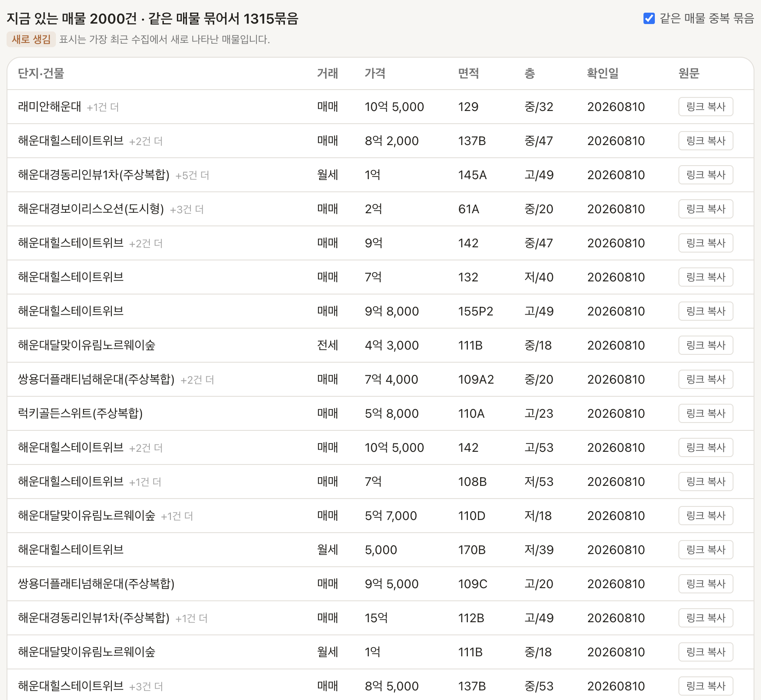The width and height of the screenshot is (761, 700).
Task: Copy link in the 132 저/40 row
Action: [706, 277]
